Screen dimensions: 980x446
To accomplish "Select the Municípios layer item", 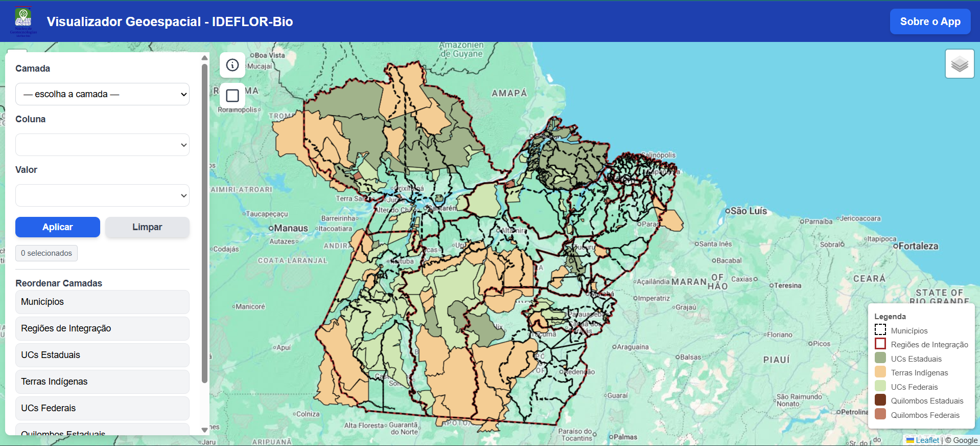I will 102,302.
